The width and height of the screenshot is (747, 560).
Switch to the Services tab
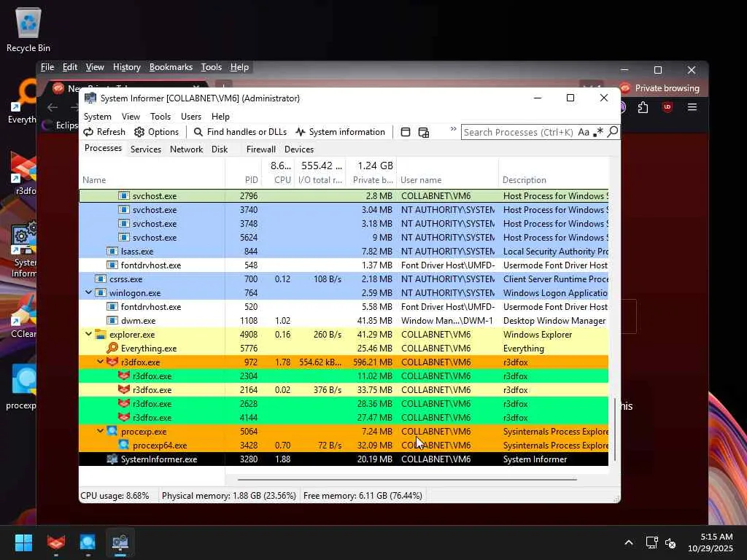point(146,149)
